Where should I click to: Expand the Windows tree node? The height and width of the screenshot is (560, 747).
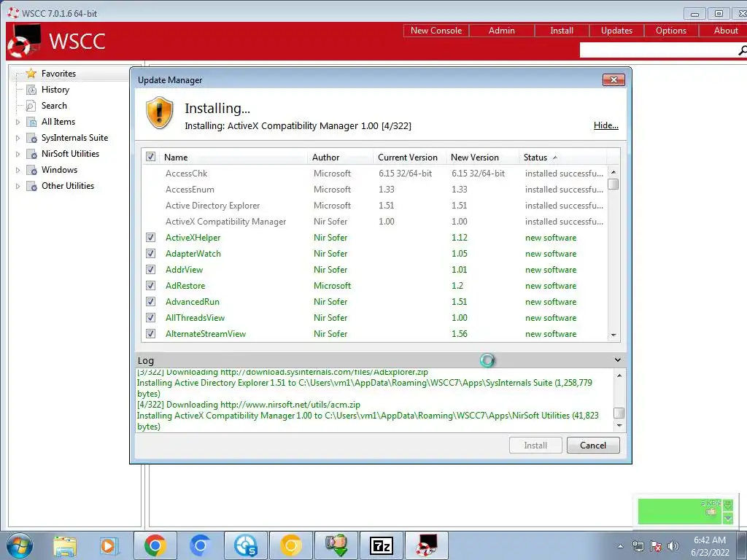(18, 170)
